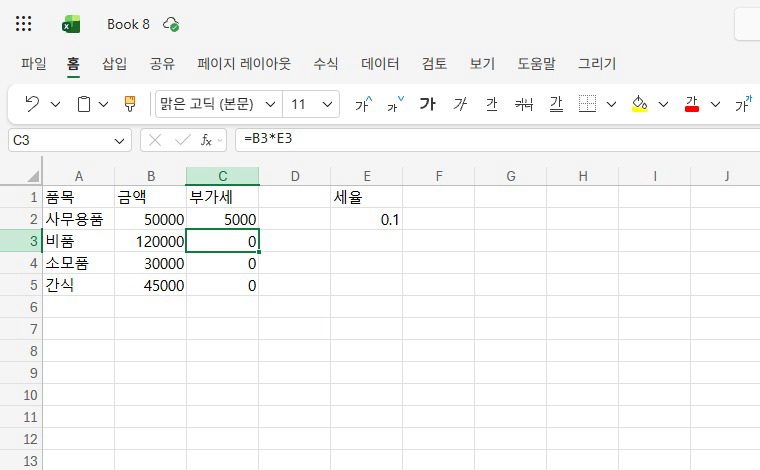Open the font name 맑은 고딕 dropdown

270,104
